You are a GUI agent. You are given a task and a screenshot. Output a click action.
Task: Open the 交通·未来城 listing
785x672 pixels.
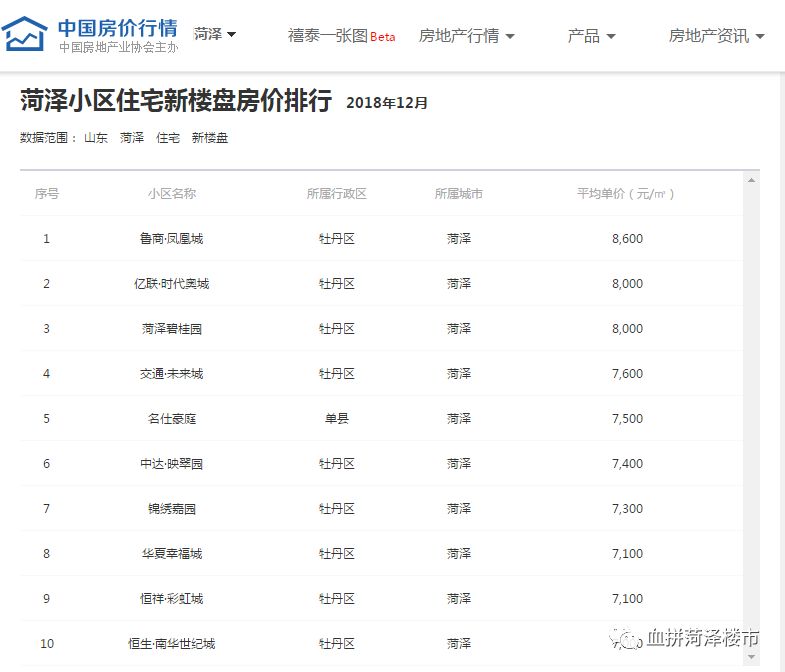pos(171,374)
